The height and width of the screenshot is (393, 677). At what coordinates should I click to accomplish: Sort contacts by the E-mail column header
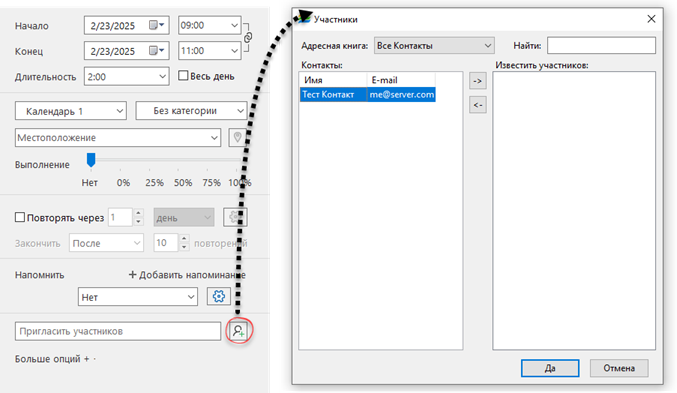click(x=401, y=80)
